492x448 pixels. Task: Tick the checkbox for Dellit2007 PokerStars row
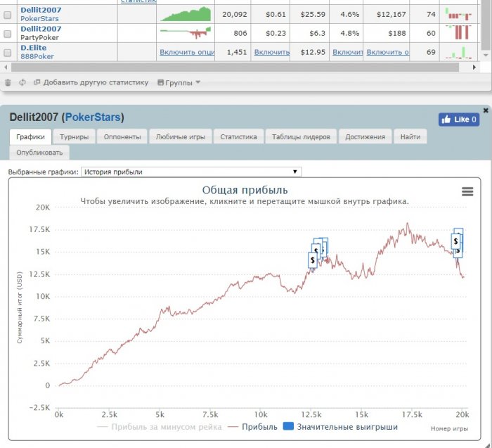[x=7, y=15]
